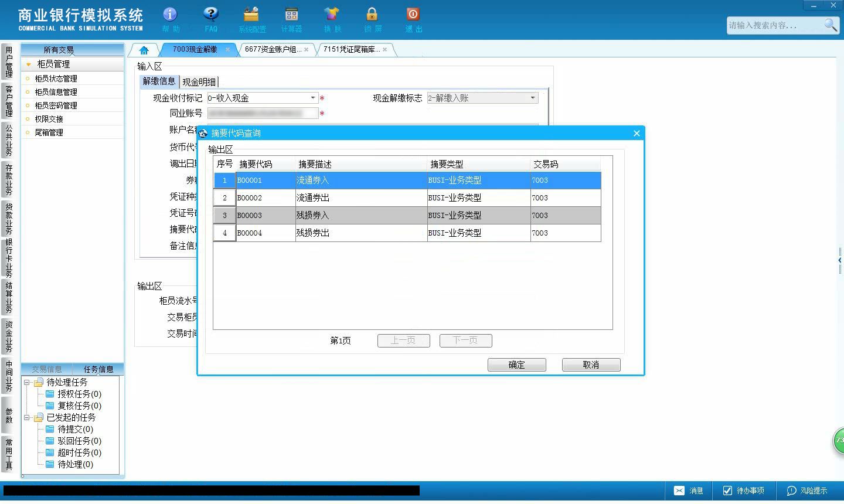Open the 现金收付标记 dropdown
Image resolution: width=844 pixels, height=504 pixels.
tap(313, 98)
